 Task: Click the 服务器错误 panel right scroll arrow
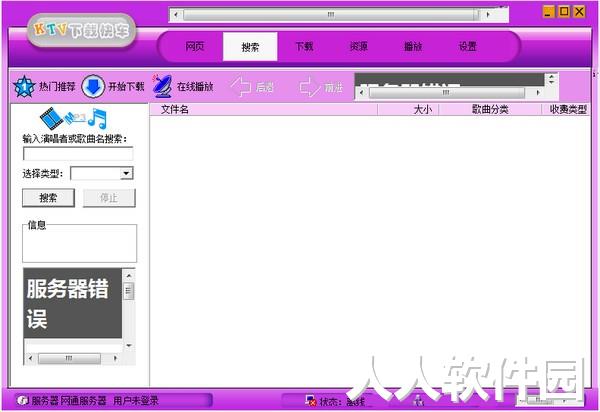[115, 358]
